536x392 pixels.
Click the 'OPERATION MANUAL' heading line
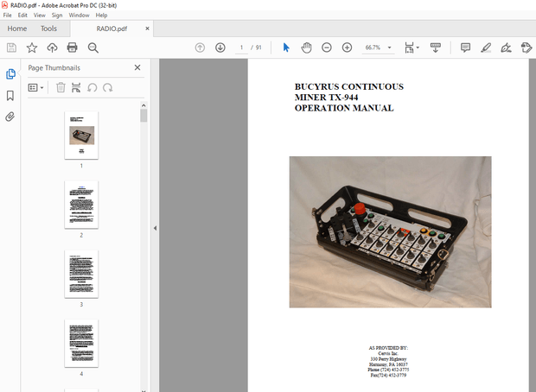coord(344,108)
